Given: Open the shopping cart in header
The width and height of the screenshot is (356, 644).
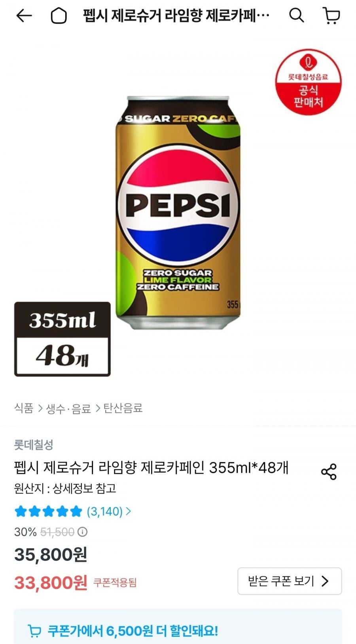Looking at the screenshot, I should click(331, 16).
